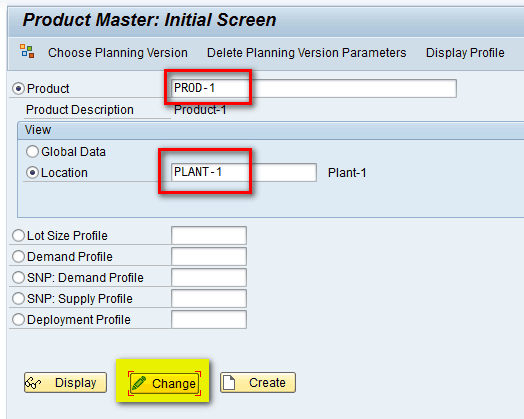This screenshot has height=419, width=524.
Task: Click Delete Planning Version Parameters
Action: click(x=306, y=53)
